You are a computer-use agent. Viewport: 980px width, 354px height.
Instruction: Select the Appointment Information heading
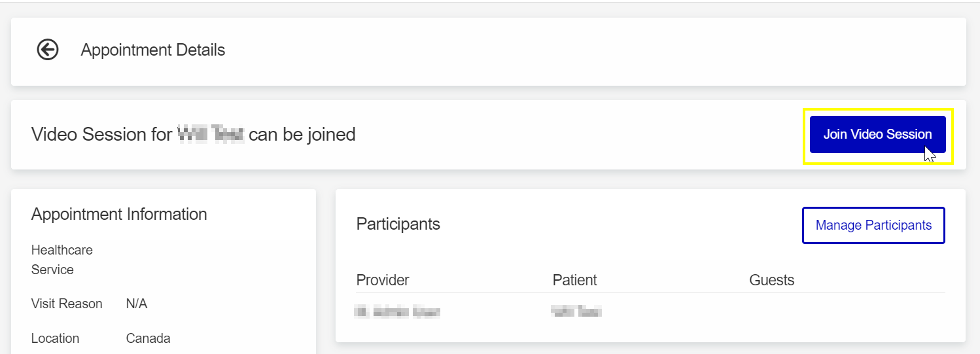point(119,214)
